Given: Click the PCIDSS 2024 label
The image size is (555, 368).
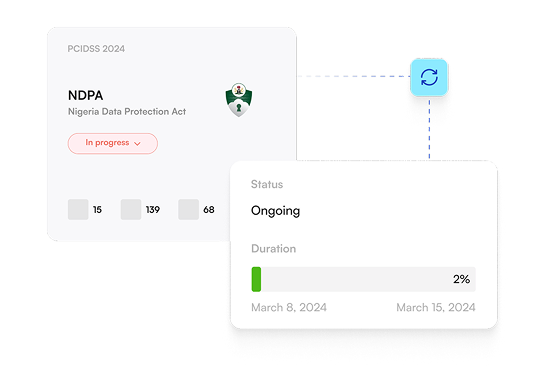Looking at the screenshot, I should (96, 49).
